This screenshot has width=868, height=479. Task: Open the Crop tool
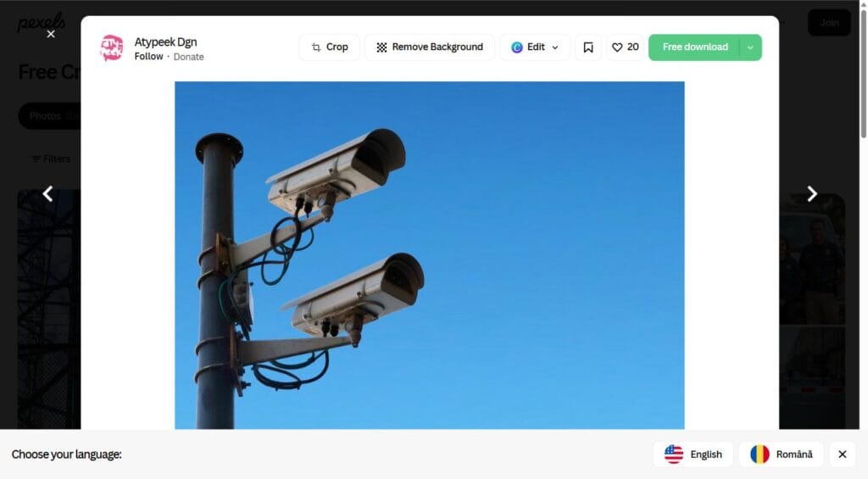330,47
